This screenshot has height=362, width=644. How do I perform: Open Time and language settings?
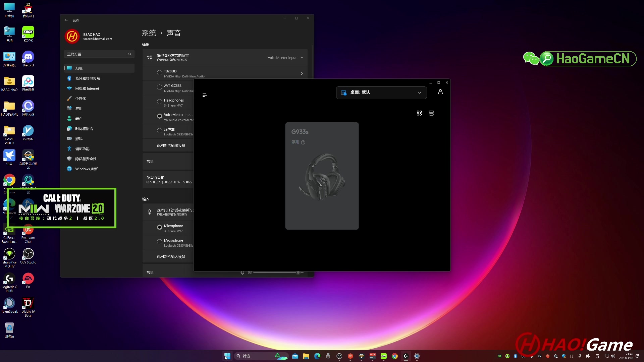[x=99, y=129]
